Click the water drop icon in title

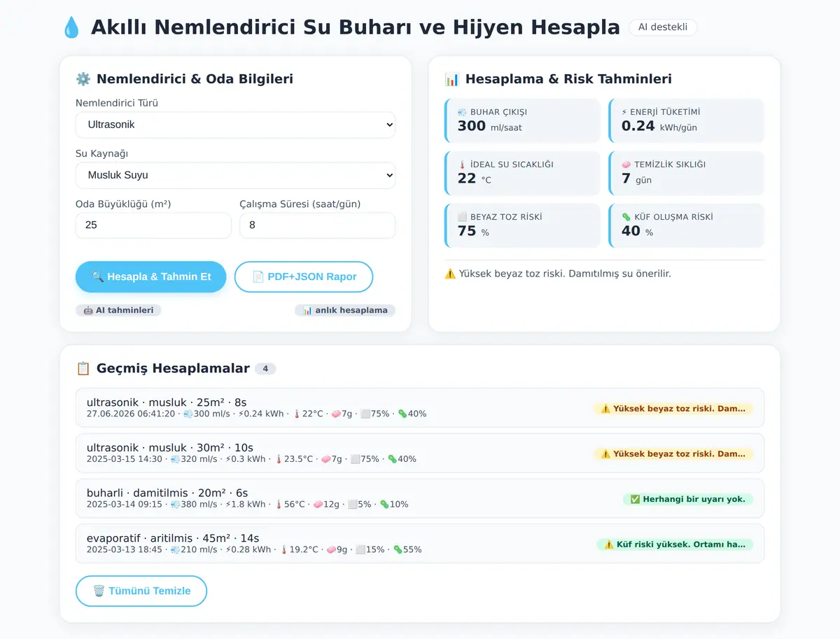coord(71,28)
